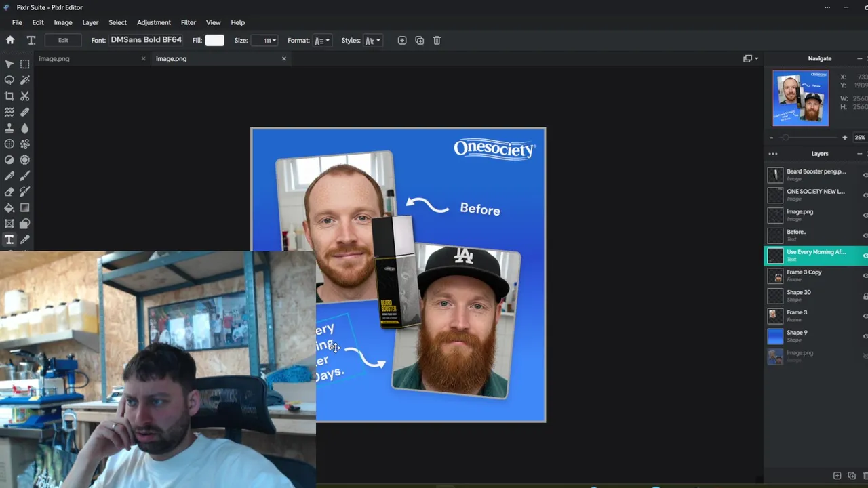The image size is (868, 488).
Task: Open the Layers panel options menu
Action: click(773, 154)
